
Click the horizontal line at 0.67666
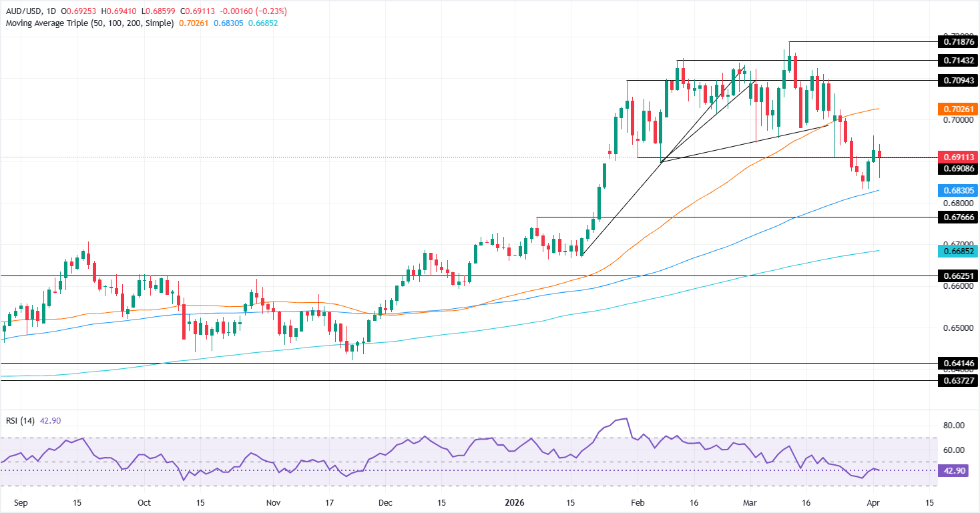pos(734,217)
